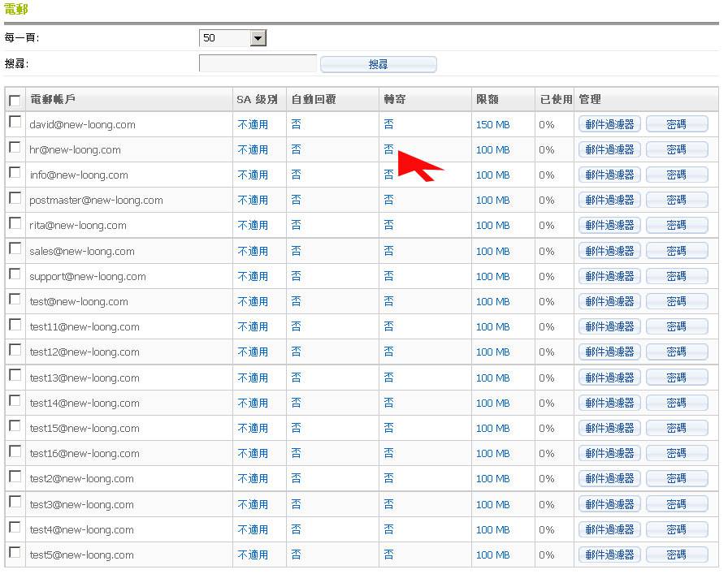Open 郵件過濾器 for test11@new-loong.com
The image size is (728, 574).
click(x=609, y=327)
